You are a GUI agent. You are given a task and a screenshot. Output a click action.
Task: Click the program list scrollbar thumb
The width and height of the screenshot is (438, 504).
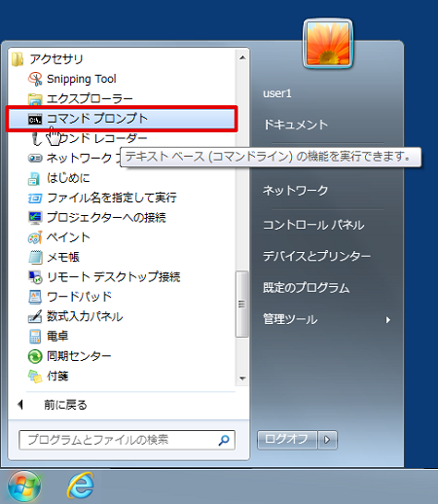coord(242,305)
